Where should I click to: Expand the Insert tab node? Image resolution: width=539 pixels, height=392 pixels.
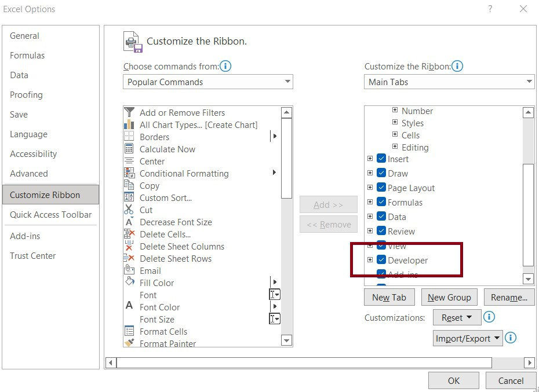pos(370,159)
